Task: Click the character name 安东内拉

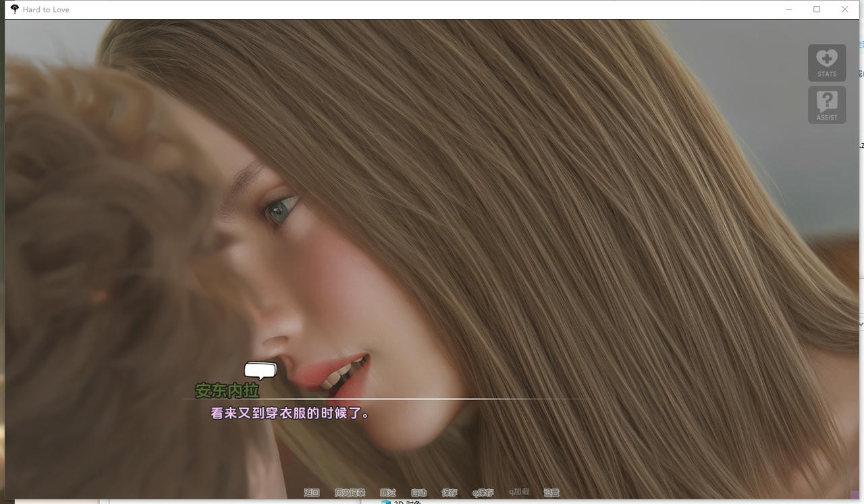Action: (227, 391)
